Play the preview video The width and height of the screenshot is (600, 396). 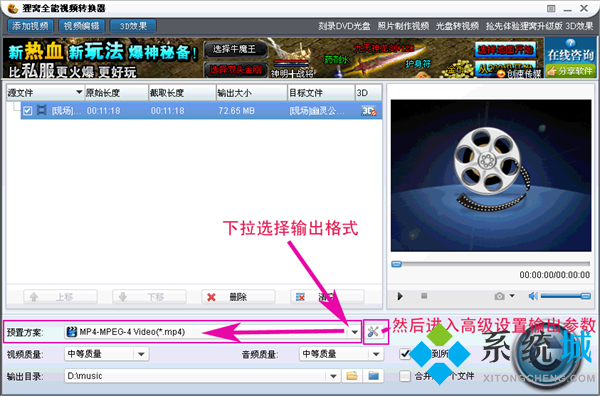(x=400, y=296)
